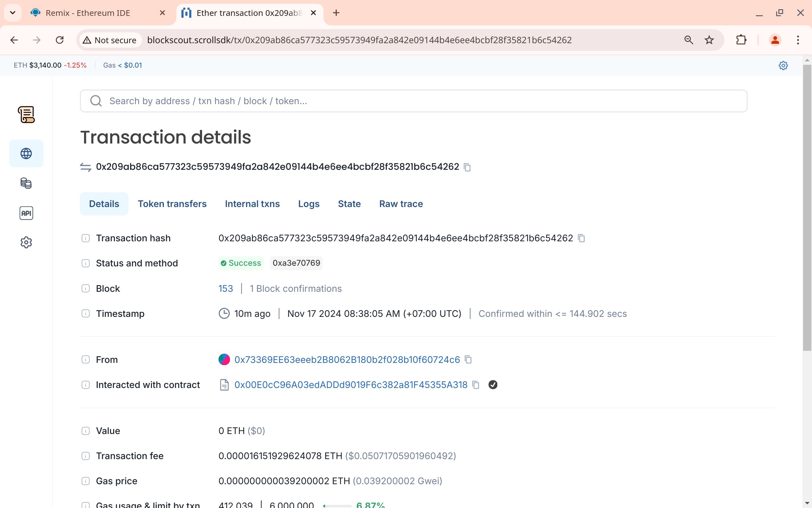Close the Remix - Ethereum IDE tab
The width and height of the screenshot is (812, 508).
tap(162, 13)
